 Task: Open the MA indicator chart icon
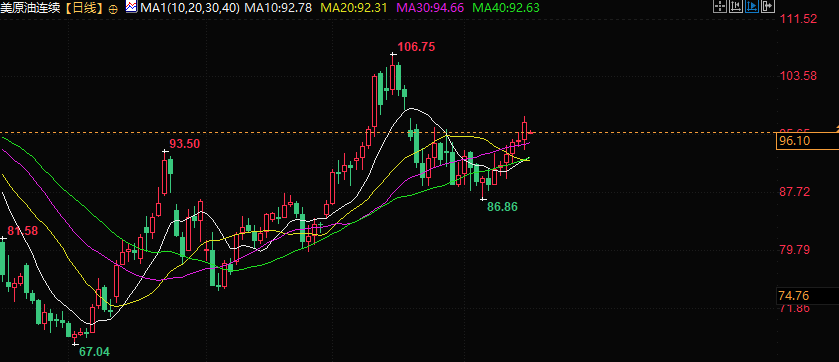coord(131,7)
